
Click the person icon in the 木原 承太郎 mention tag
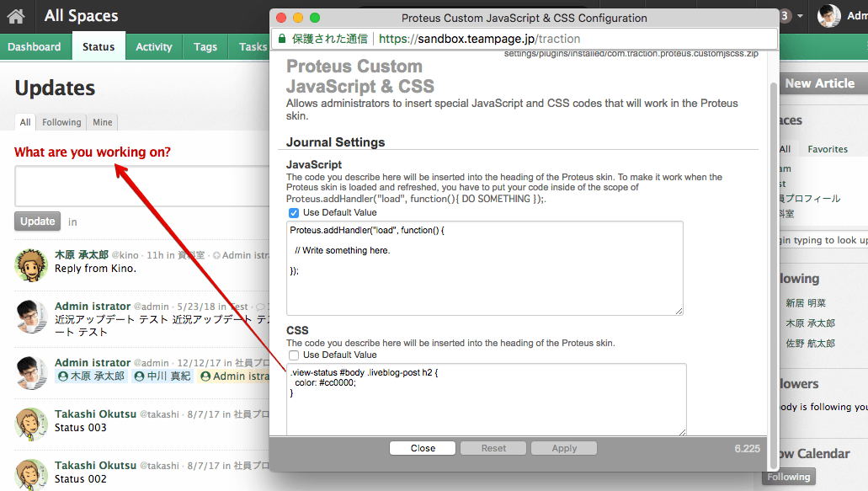[x=63, y=376]
